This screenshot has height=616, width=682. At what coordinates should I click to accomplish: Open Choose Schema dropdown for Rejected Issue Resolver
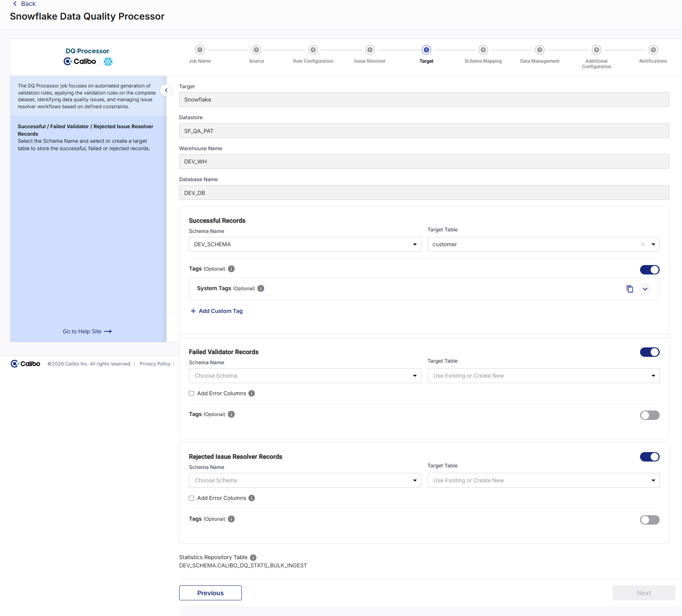tap(305, 480)
